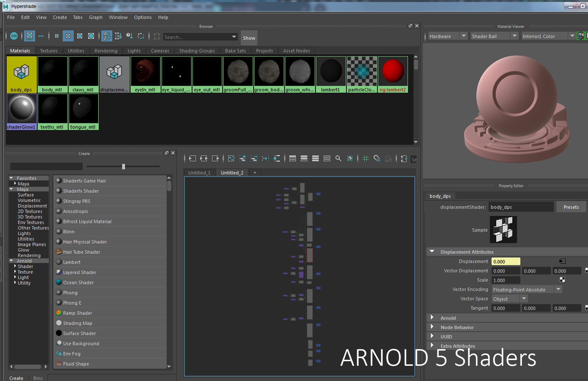Click the Presets button
Image resolution: width=588 pixels, height=381 pixels.
571,207
